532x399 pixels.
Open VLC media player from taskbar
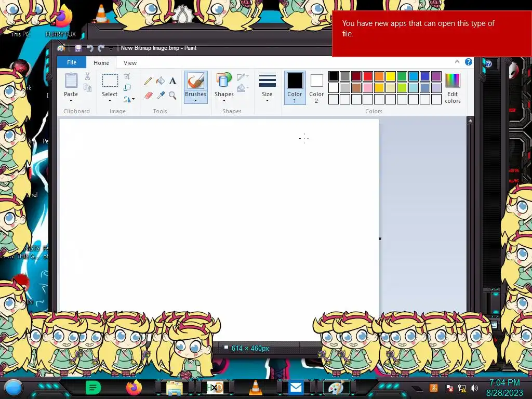[x=256, y=388]
